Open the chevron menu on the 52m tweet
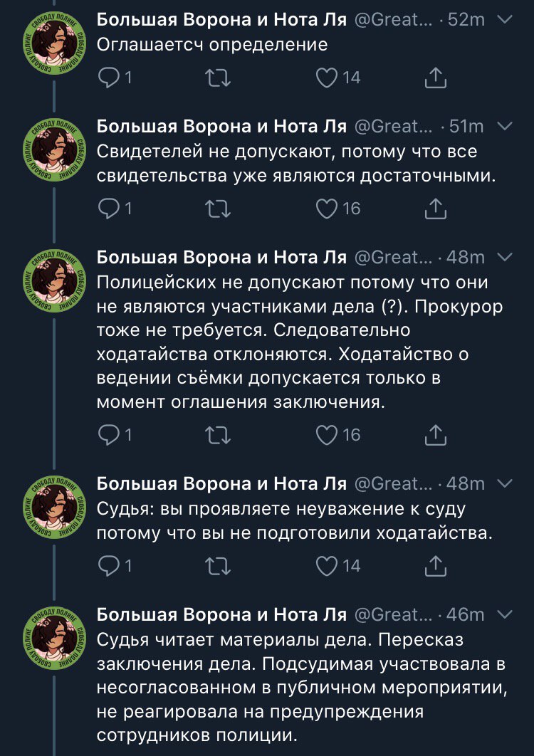534x756 pixels. (x=504, y=20)
